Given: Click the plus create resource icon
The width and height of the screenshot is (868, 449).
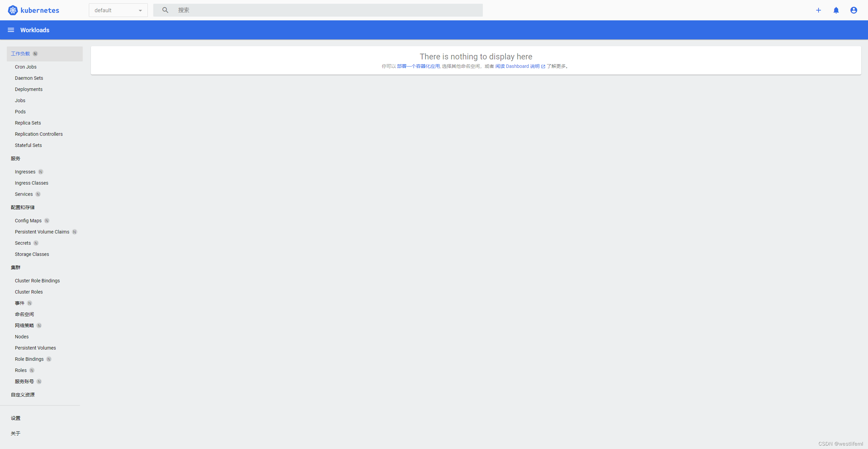Looking at the screenshot, I should 818,10.
